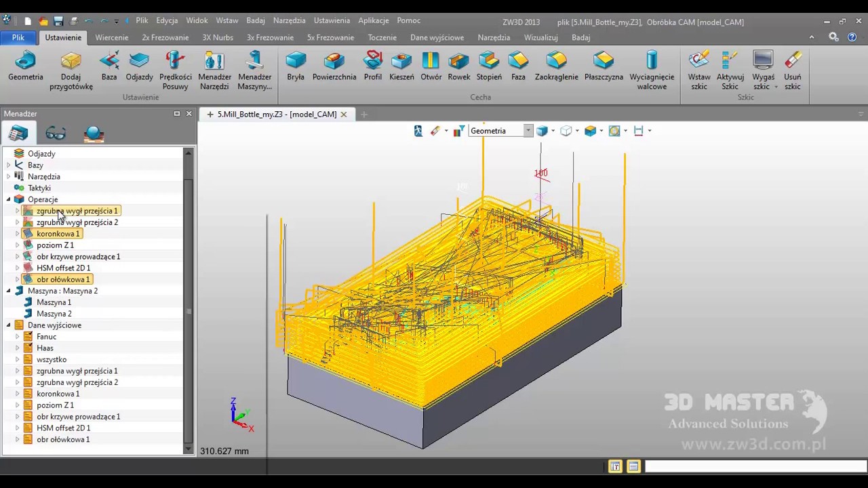Viewport: 868px width, 488px height.
Task: Select HSM offset 2D 1 under Operacje
Action: tap(63, 268)
